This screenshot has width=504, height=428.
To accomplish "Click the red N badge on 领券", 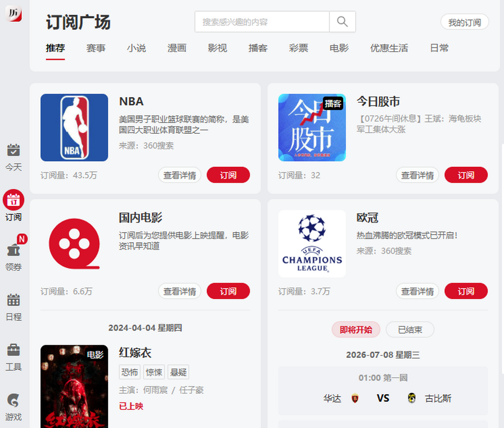I will pyautogui.click(x=22, y=239).
